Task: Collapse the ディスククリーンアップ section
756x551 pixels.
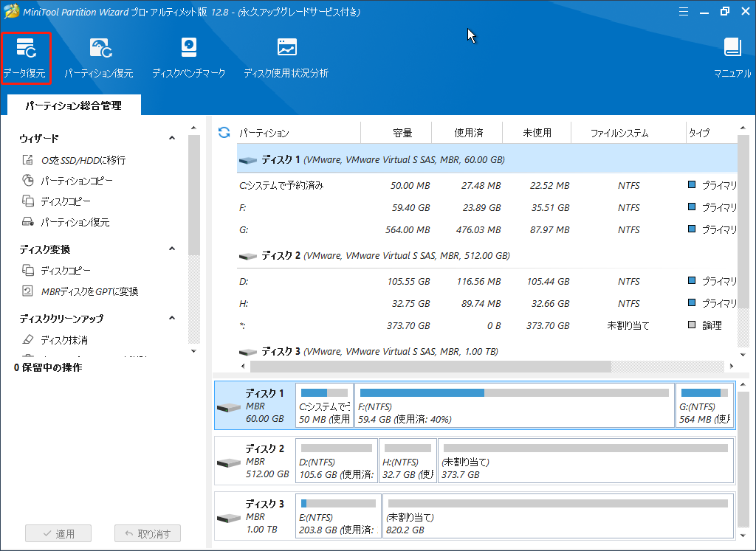Action: pyautogui.click(x=171, y=318)
